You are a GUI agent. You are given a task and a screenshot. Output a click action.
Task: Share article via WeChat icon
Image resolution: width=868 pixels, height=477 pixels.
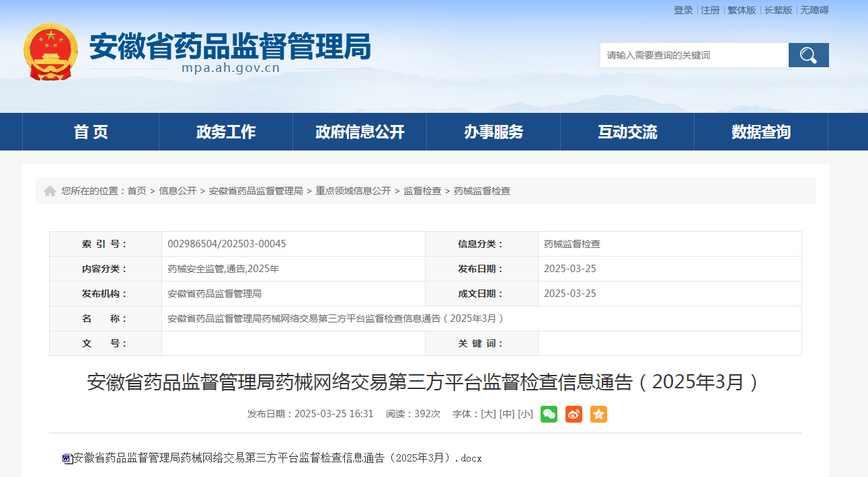point(549,414)
